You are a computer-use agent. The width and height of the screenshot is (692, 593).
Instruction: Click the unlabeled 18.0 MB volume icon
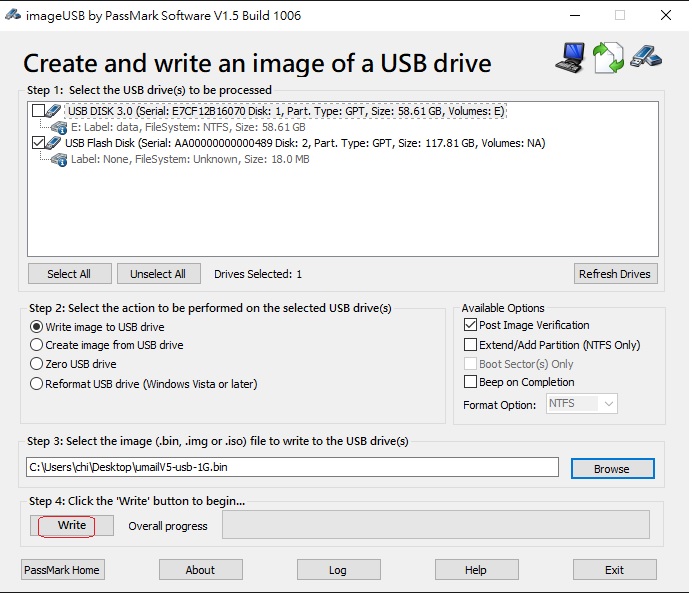pyautogui.click(x=59, y=159)
